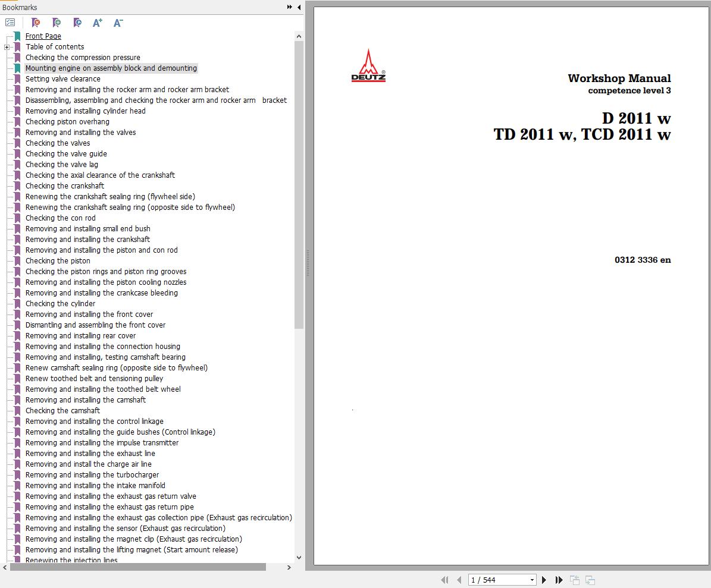Open Removing and installing cylinder head bookmark
The width and height of the screenshot is (711, 588).
(85, 111)
